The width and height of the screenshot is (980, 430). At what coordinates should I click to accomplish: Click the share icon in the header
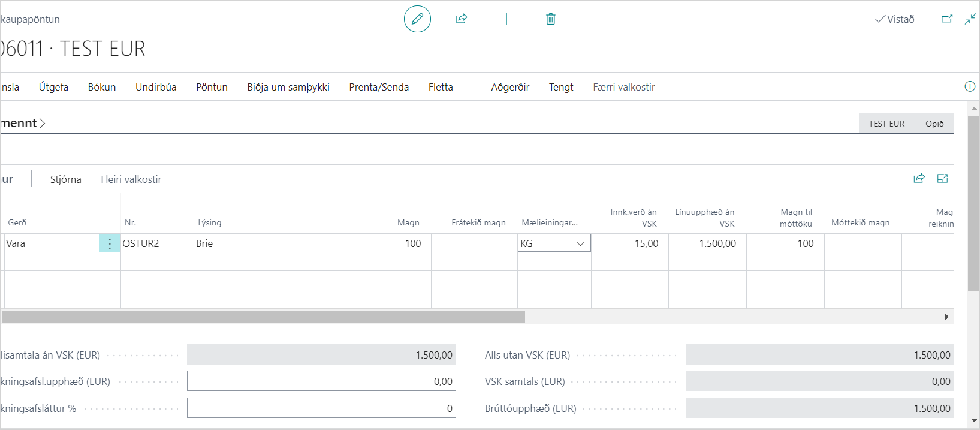tap(462, 19)
